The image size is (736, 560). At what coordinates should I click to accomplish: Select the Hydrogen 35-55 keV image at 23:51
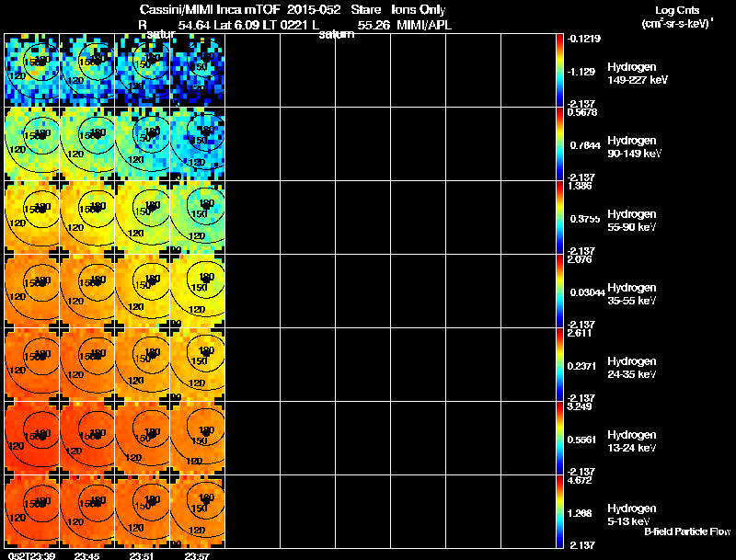(x=143, y=291)
